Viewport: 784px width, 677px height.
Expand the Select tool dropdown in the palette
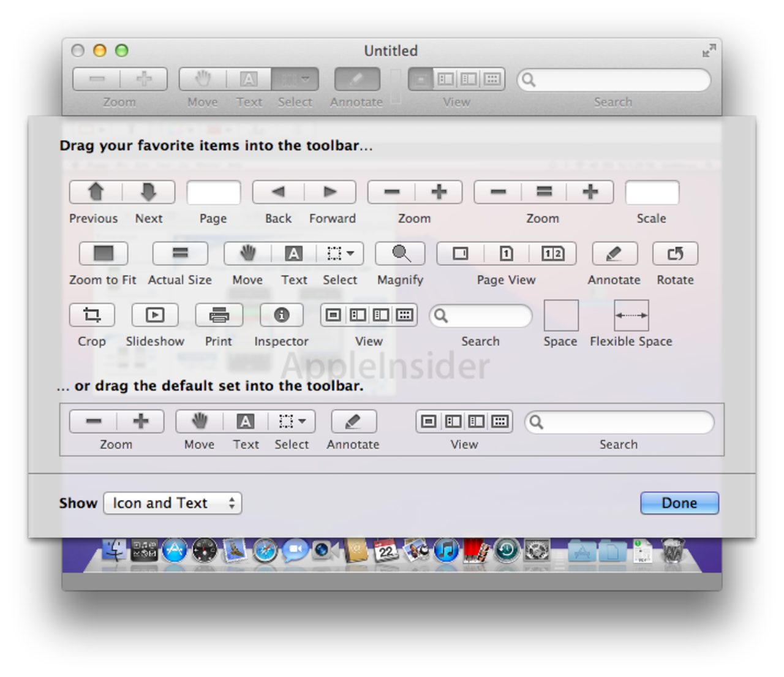pyautogui.click(x=341, y=254)
